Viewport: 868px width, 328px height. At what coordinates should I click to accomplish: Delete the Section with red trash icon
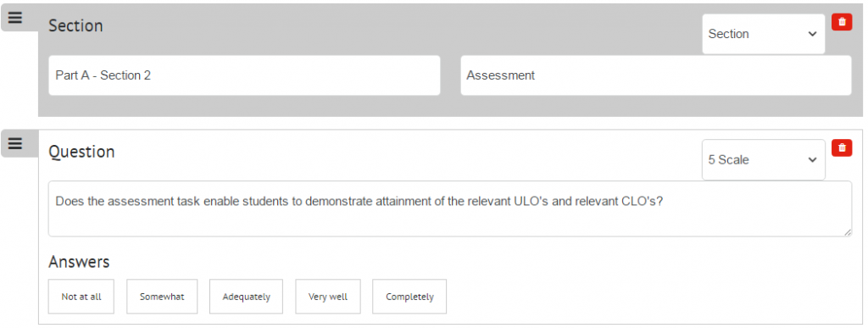842,22
